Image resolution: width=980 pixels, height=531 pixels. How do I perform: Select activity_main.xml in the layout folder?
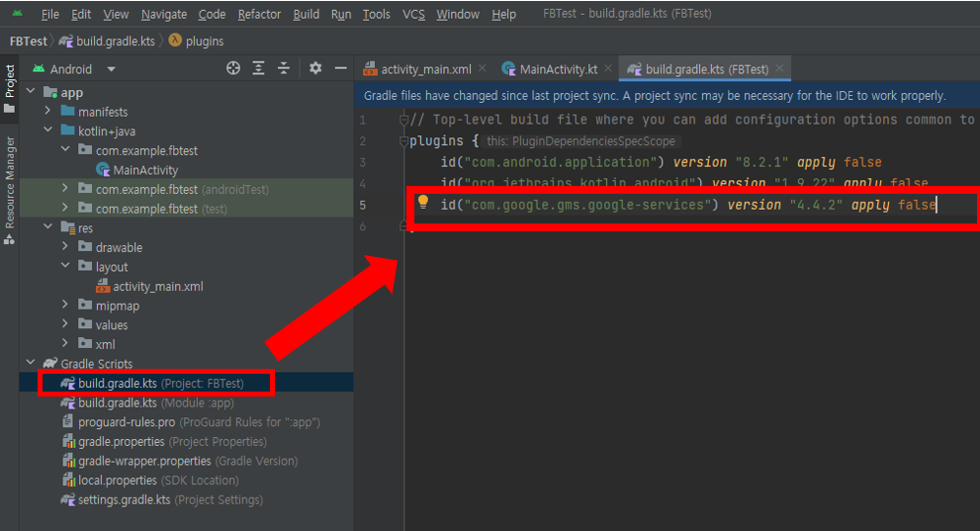(149, 286)
